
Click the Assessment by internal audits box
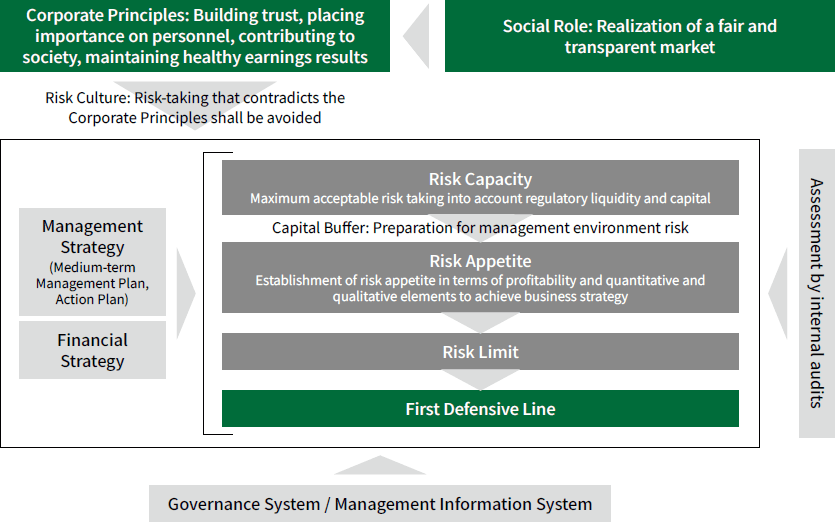tap(816, 293)
